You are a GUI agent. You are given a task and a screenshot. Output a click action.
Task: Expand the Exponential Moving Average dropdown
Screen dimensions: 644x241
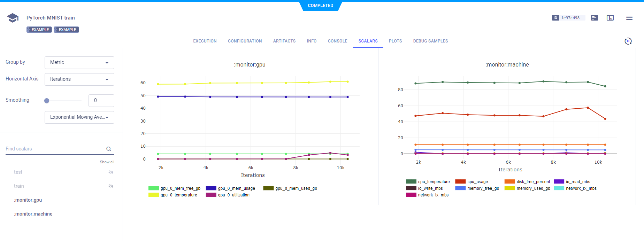pyautogui.click(x=79, y=117)
